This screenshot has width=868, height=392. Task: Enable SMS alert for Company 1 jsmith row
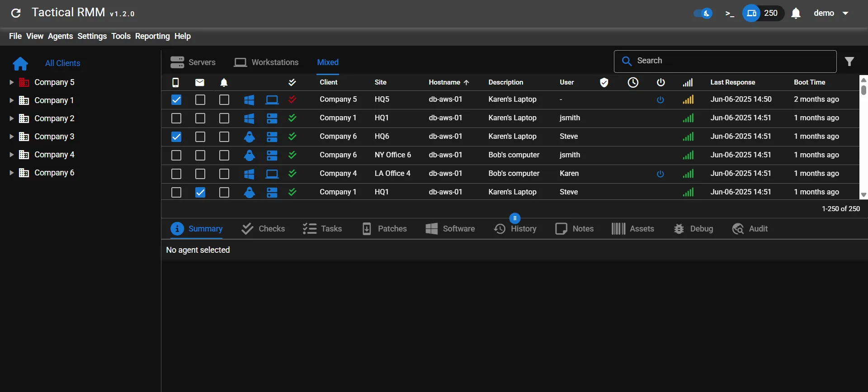176,118
